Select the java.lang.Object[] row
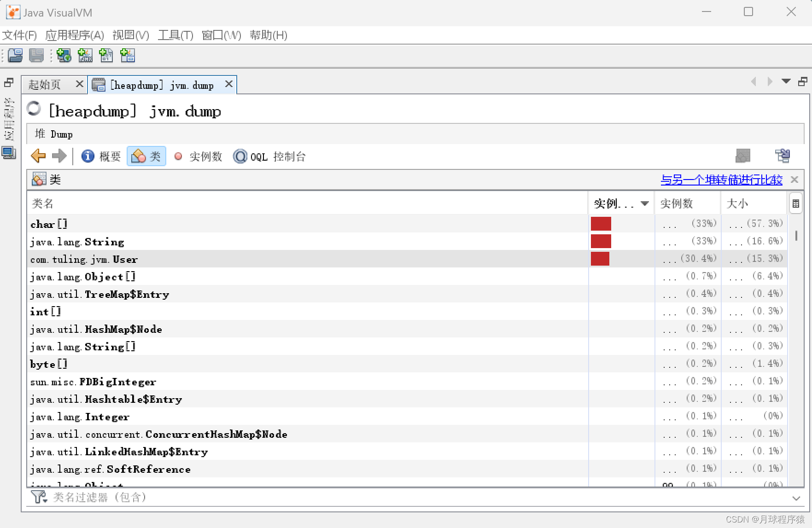 point(407,276)
